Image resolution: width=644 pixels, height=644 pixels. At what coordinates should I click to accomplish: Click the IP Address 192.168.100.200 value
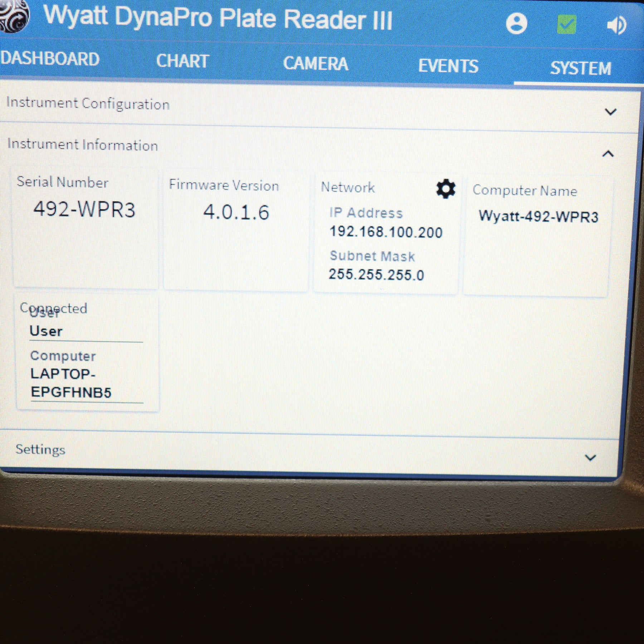point(386,233)
